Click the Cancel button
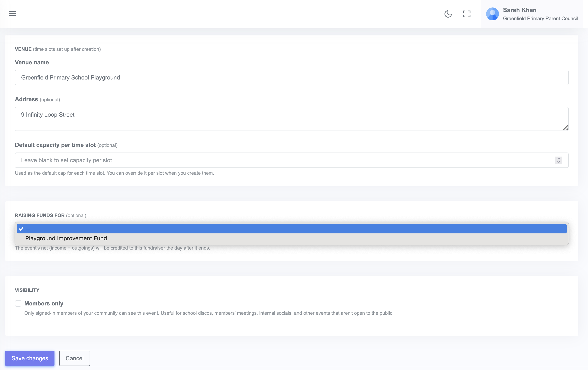588x370 pixels. click(74, 358)
